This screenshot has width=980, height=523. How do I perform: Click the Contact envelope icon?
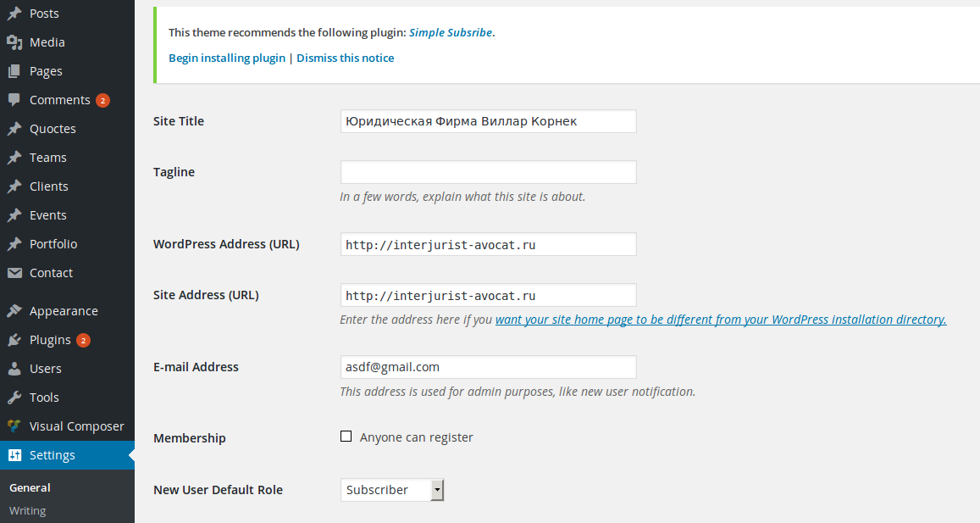tap(14, 273)
